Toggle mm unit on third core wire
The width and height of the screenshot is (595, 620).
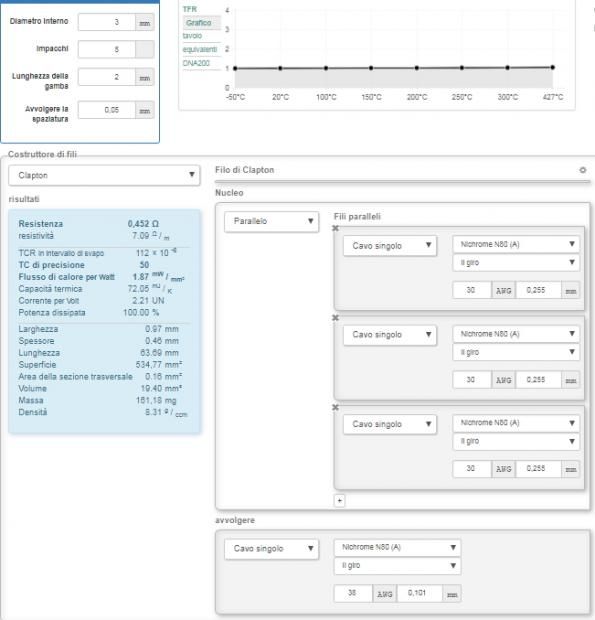[570, 469]
